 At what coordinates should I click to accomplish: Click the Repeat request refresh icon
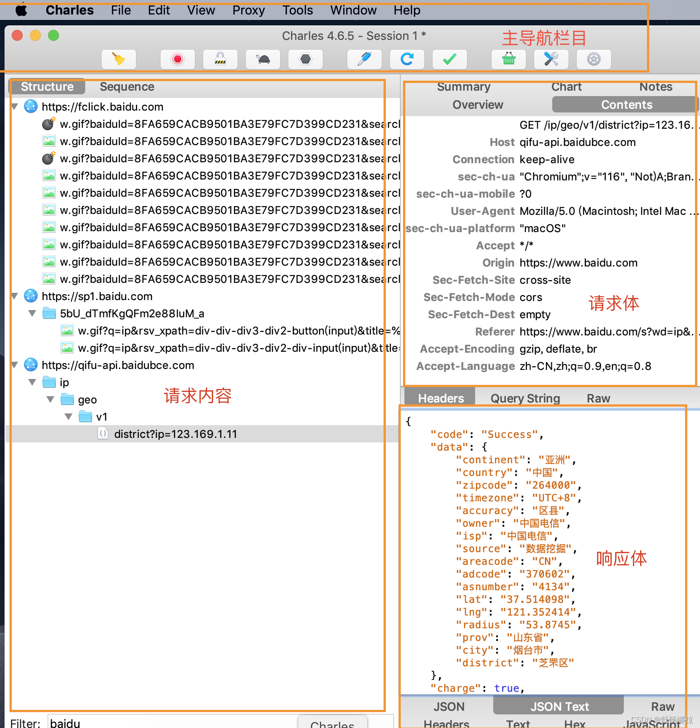407,59
